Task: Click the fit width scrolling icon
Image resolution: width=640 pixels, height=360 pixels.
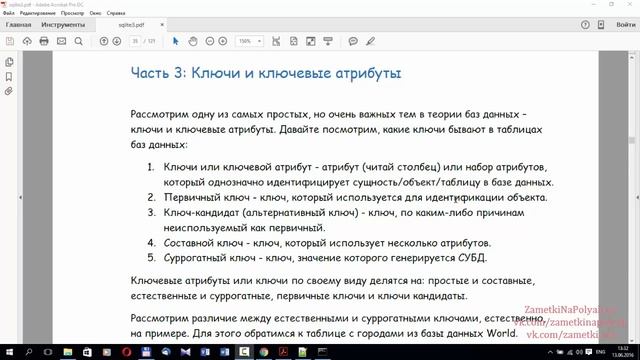Action: [x=276, y=41]
